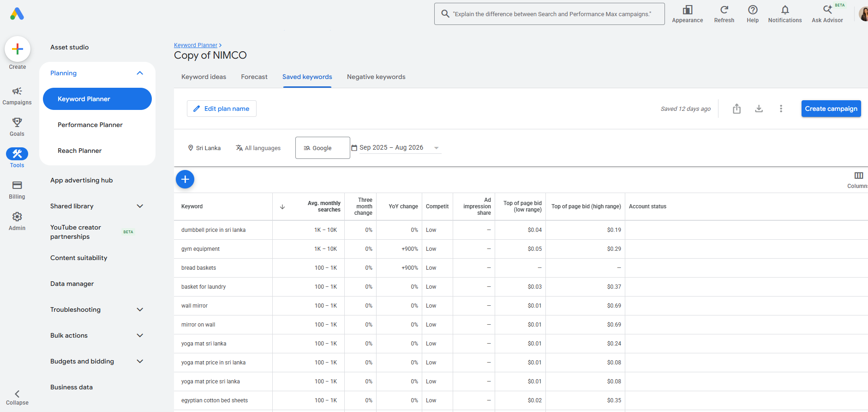
Task: Click the 'gym equipment' keyword row
Action: (x=521, y=249)
